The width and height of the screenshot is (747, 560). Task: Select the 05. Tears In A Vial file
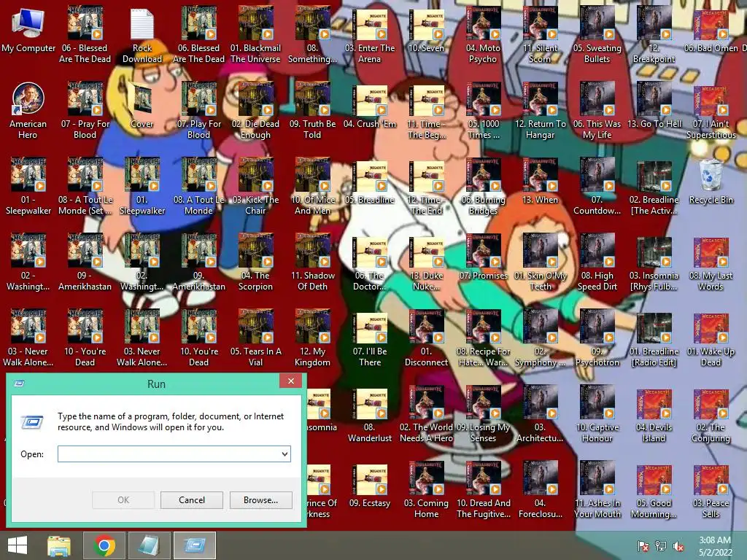[x=256, y=338]
